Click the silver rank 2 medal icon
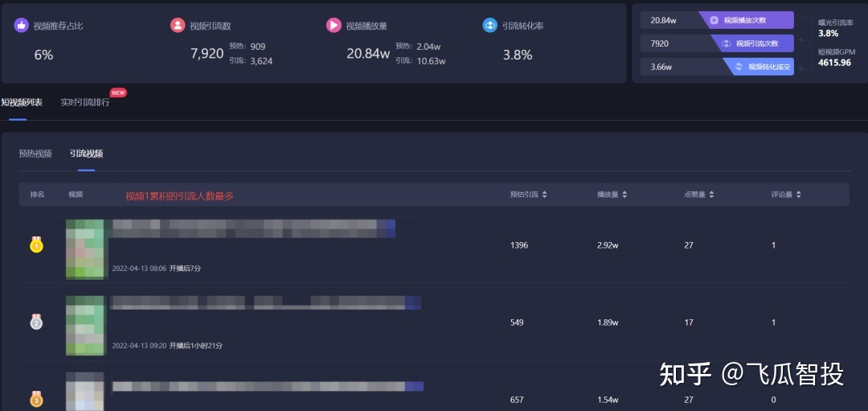The height and width of the screenshot is (411, 868). pos(36,323)
